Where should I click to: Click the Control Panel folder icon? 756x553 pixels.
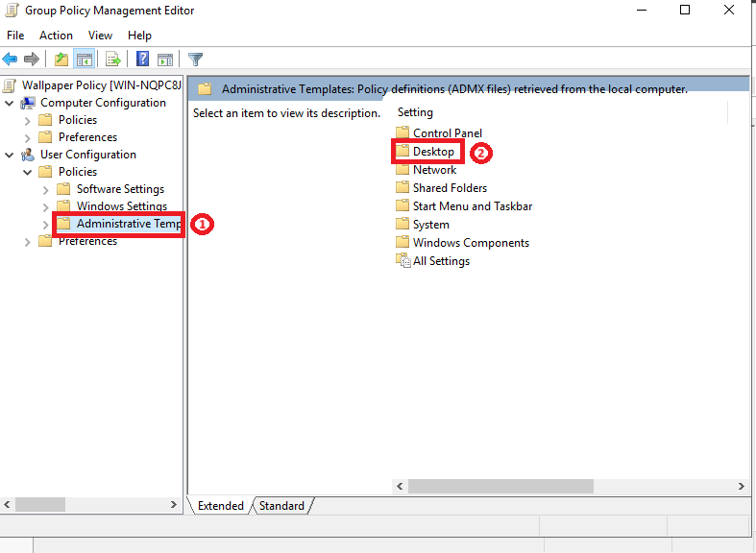402,132
